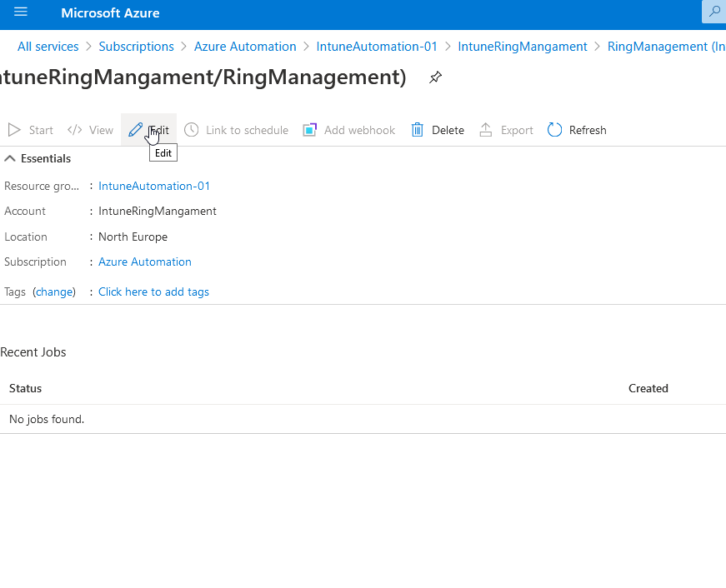Screen dimensions: 726x588
Task: Click the search magnifier icon
Action: (x=714, y=12)
